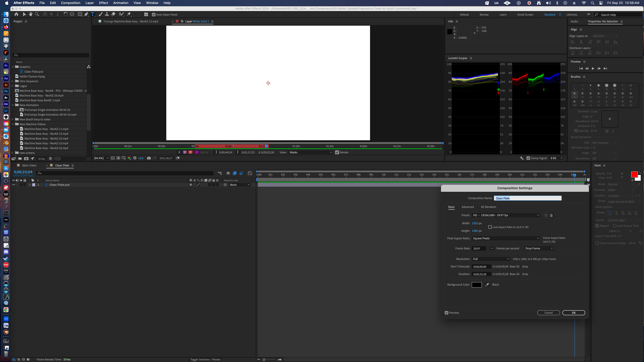
Task: Enable Lock Aspect Ratio checkbox
Action: point(490,227)
